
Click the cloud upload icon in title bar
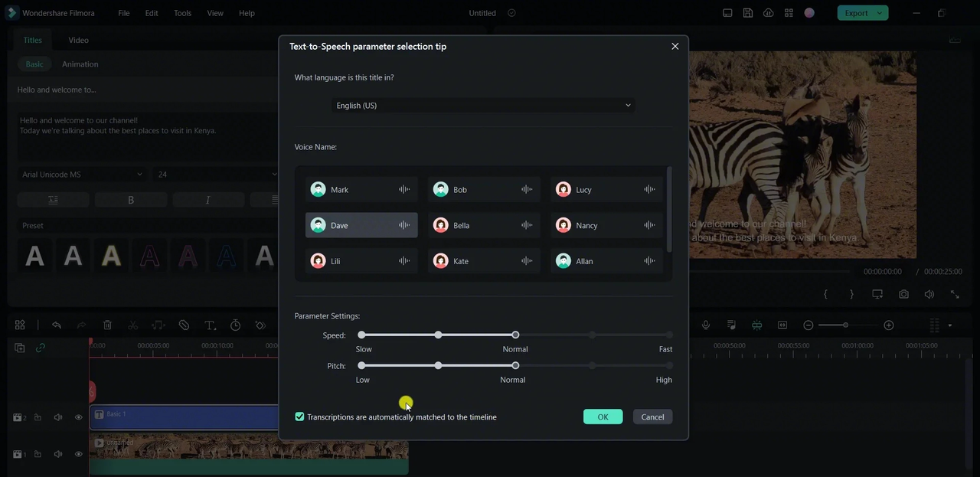[768, 13]
